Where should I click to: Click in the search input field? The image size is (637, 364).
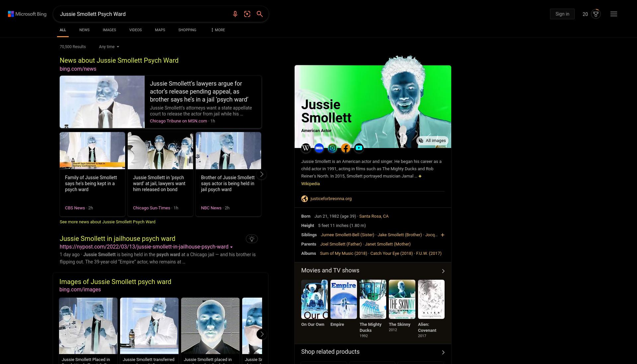coord(143,14)
